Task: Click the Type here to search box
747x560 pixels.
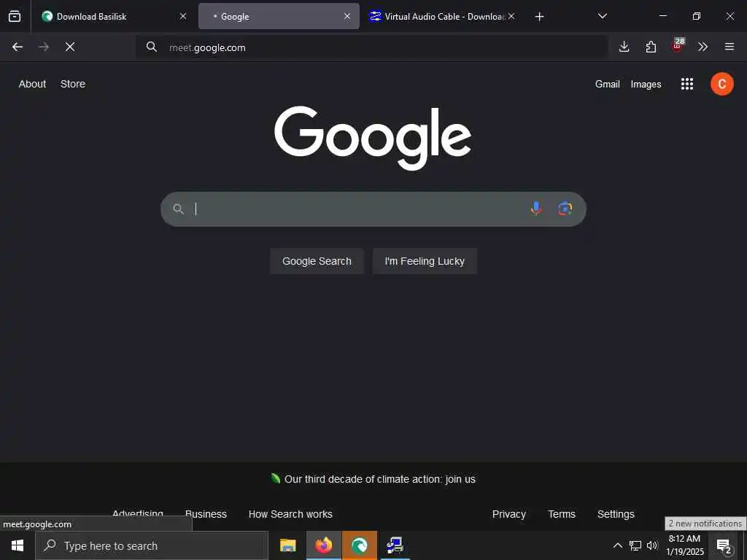Action: (152, 545)
